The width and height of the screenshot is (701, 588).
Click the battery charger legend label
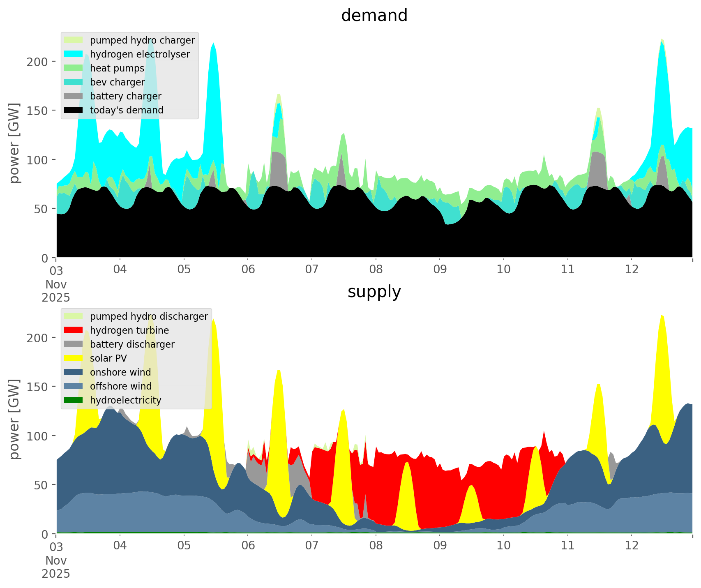(x=125, y=96)
